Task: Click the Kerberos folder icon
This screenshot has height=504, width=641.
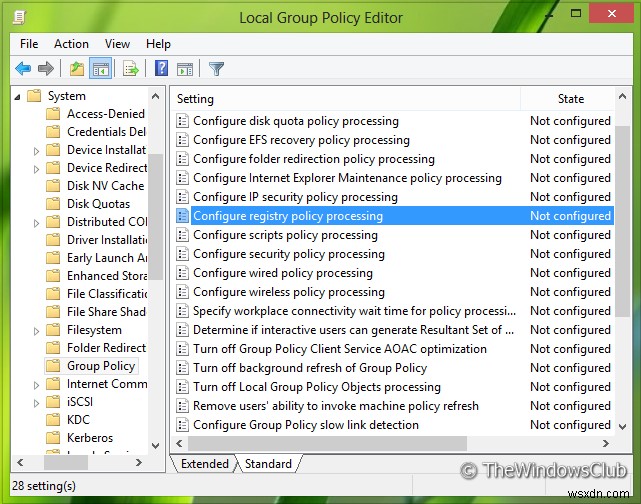Action: pos(53,438)
